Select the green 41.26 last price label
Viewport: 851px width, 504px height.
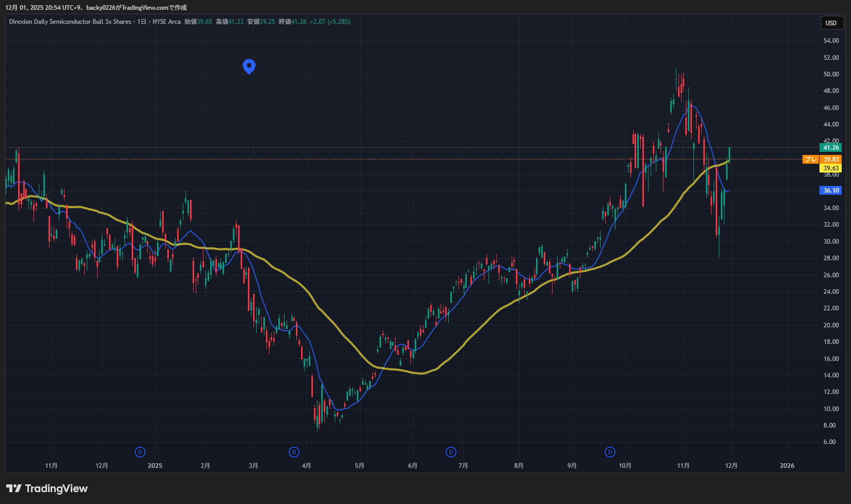[831, 148]
